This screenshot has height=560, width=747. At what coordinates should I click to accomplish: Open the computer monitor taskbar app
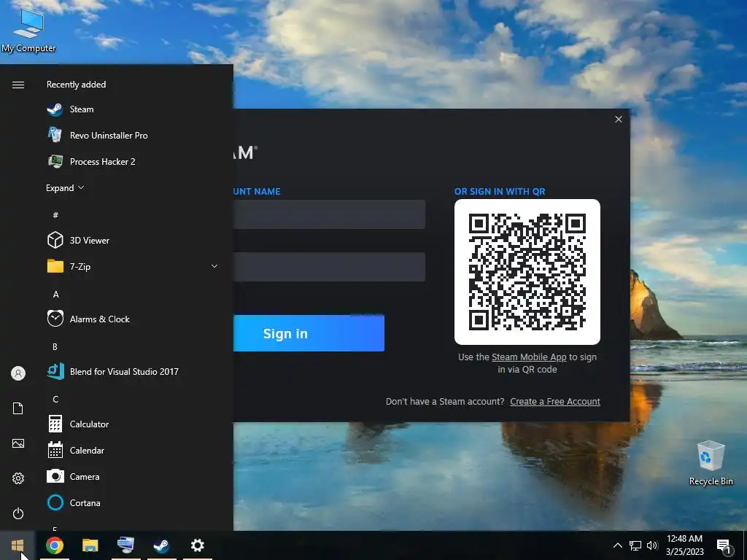[x=125, y=545]
